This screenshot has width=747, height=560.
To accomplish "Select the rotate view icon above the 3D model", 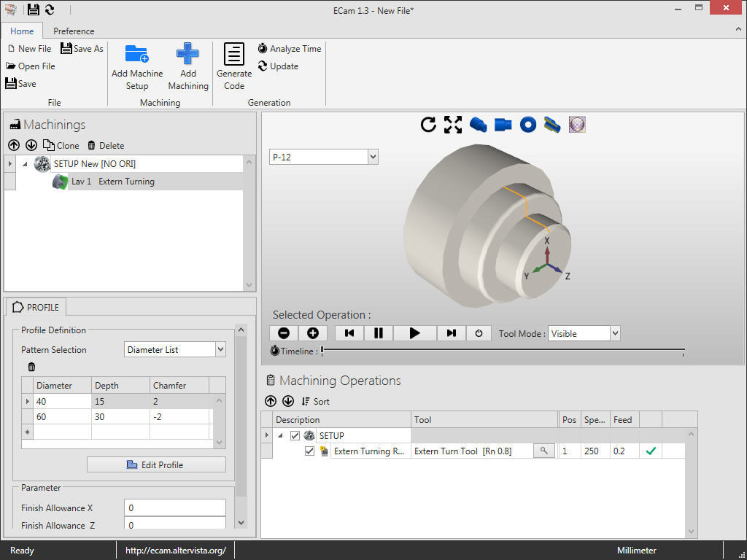I will tap(428, 124).
